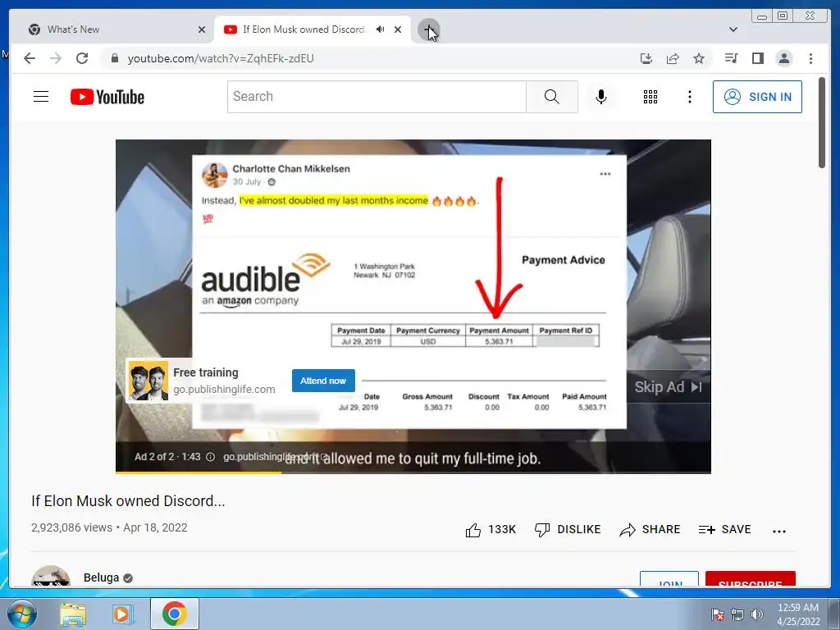
Task: Launch Windows Media Player from the taskbar
Action: 121,614
